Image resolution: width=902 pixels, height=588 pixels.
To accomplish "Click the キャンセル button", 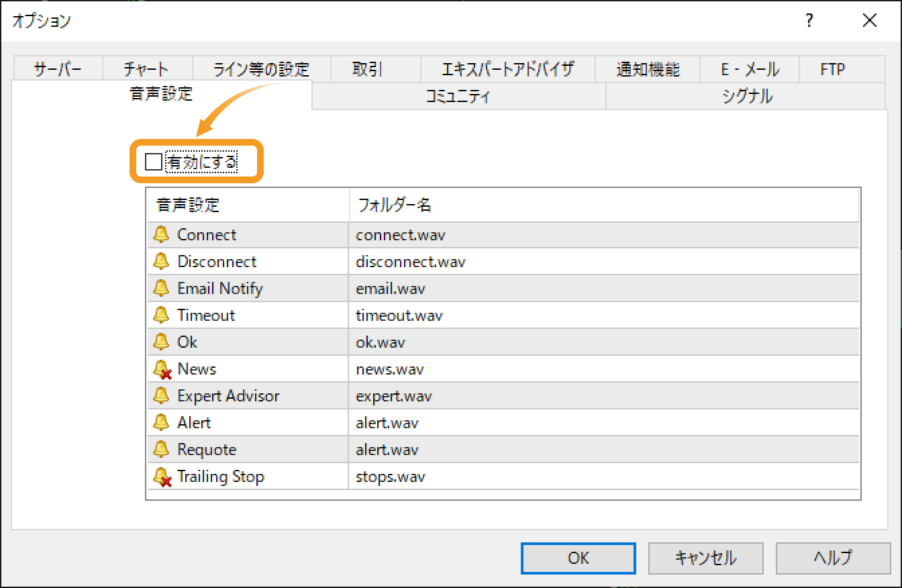I will click(x=705, y=558).
